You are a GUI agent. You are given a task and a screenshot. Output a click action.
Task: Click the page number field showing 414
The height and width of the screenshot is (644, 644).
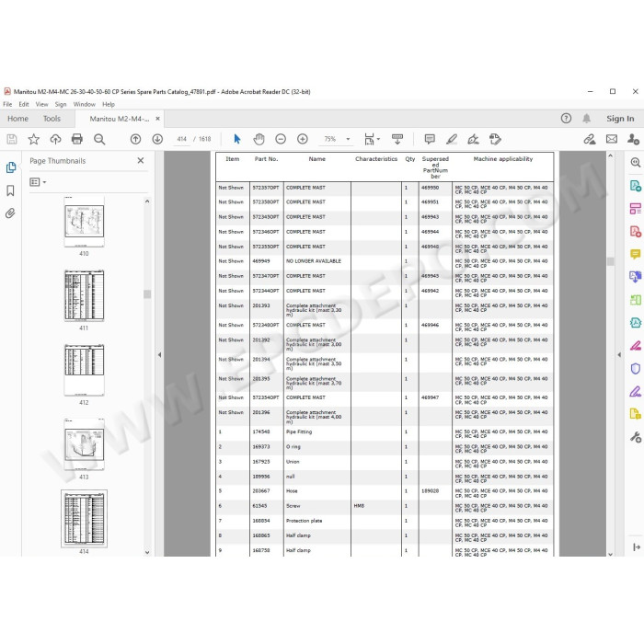(181, 139)
